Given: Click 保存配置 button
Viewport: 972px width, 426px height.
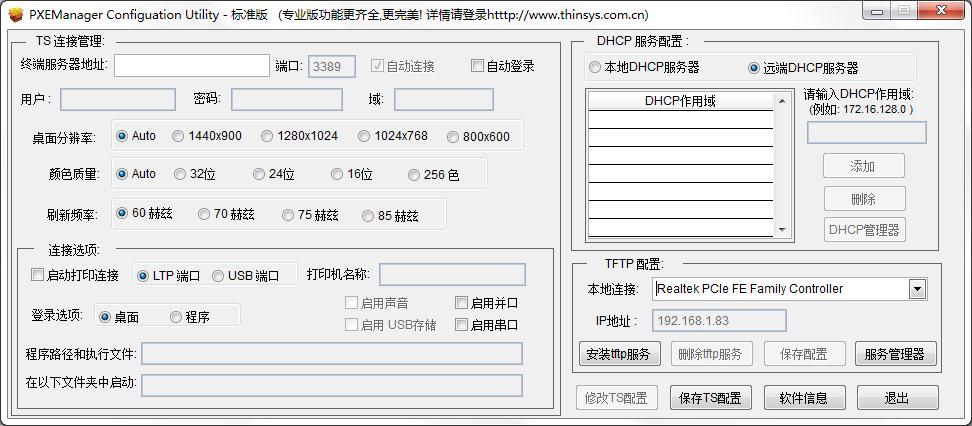Looking at the screenshot, I should [804, 354].
